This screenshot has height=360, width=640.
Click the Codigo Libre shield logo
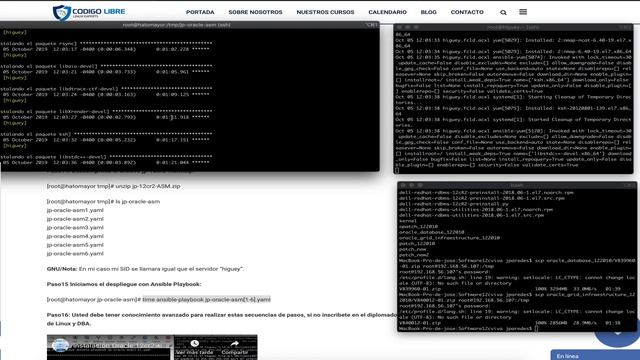point(62,13)
